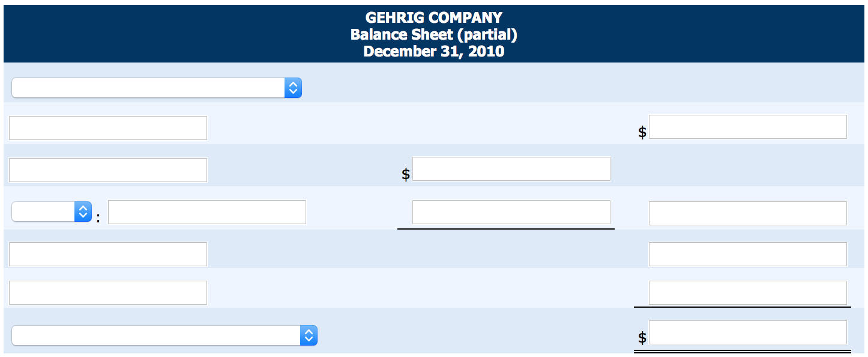Click the December 31, 2010 date heading
This screenshot has height=357, width=868.
(x=434, y=52)
